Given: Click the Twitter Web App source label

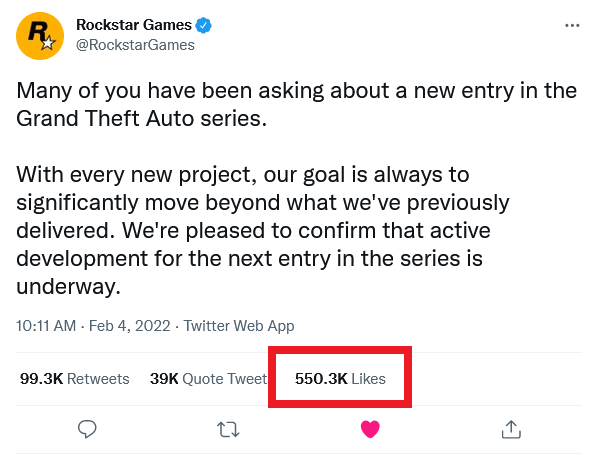Looking at the screenshot, I should [x=239, y=326].
